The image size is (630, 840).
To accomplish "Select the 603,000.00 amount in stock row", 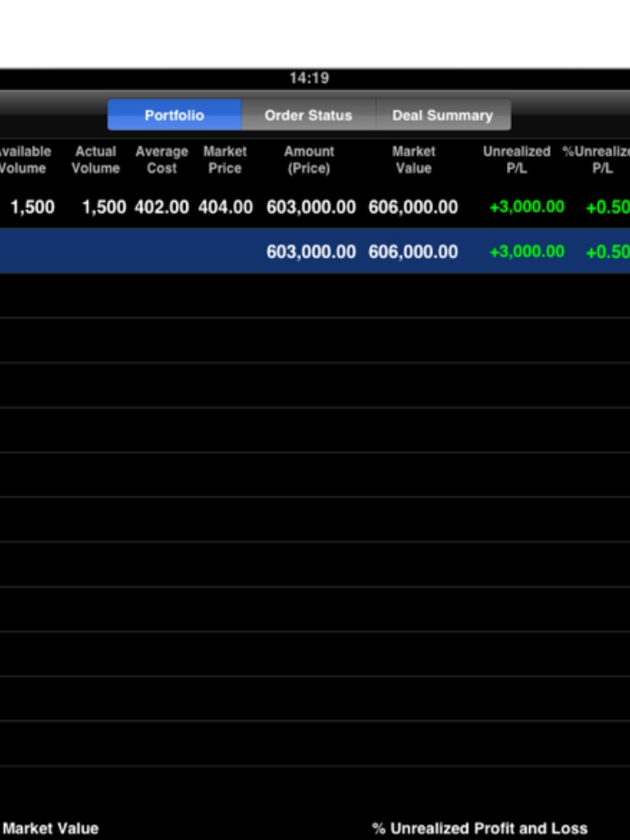I will [311, 208].
